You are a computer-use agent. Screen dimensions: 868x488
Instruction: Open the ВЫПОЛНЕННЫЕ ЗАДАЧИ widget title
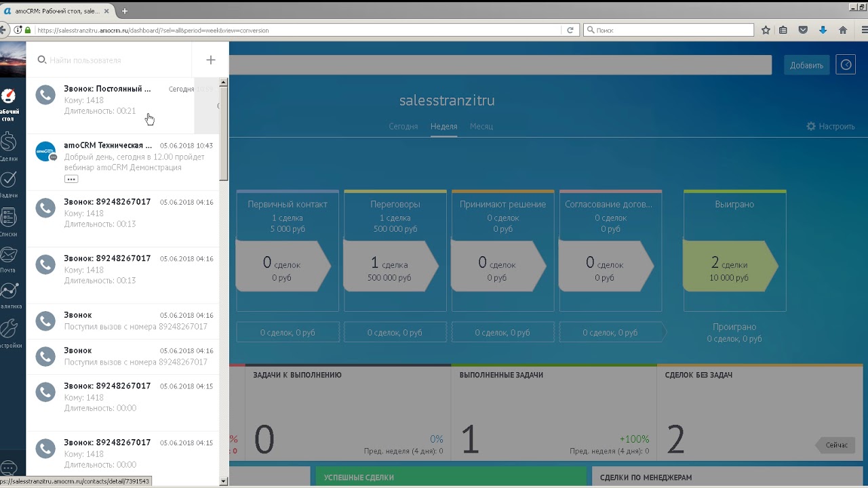tap(501, 375)
